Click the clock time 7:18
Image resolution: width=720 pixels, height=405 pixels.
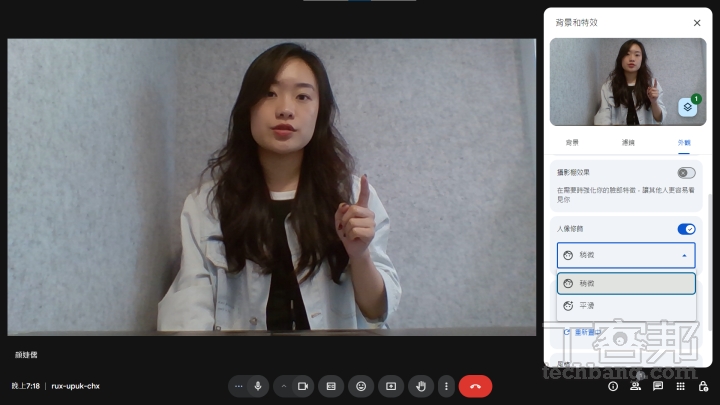[x=26, y=386]
